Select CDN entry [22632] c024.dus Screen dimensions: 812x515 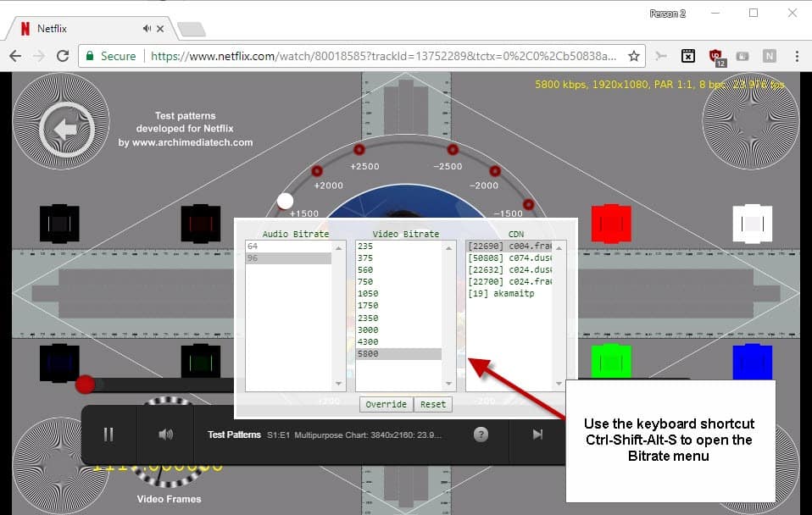(x=509, y=270)
